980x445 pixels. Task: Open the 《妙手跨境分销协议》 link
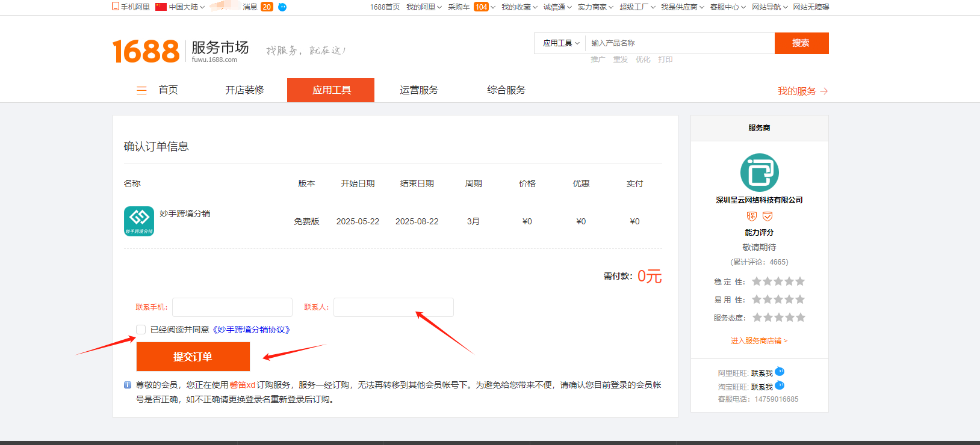click(x=251, y=330)
